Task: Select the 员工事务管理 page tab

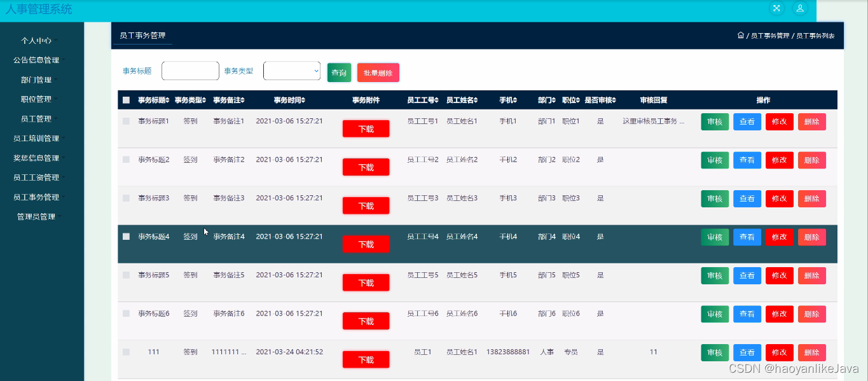Action: [x=142, y=36]
